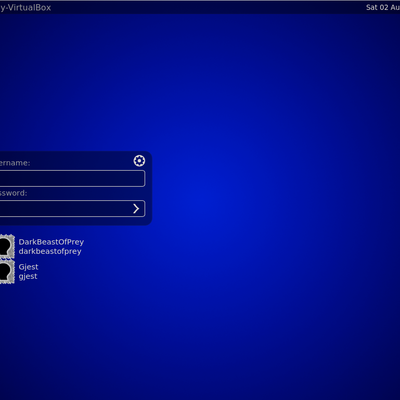Select the Gjest user avatar
The width and height of the screenshot is (400, 400).
(x=7, y=272)
